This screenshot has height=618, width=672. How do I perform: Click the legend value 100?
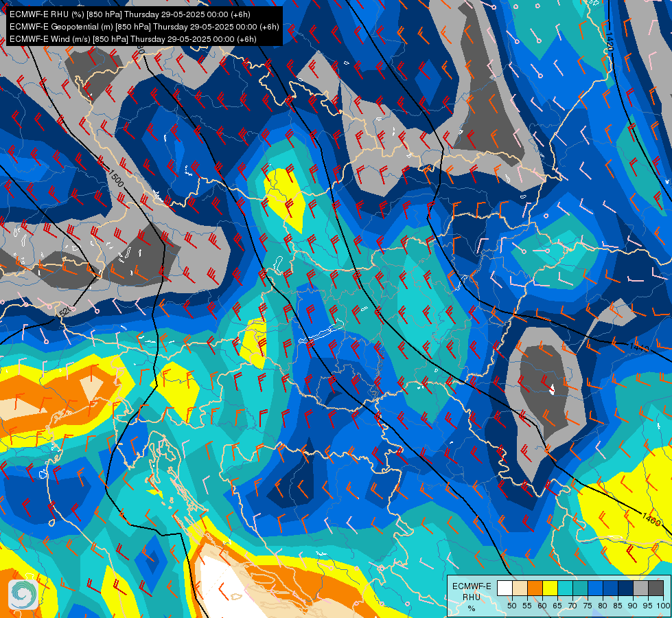click(663, 606)
